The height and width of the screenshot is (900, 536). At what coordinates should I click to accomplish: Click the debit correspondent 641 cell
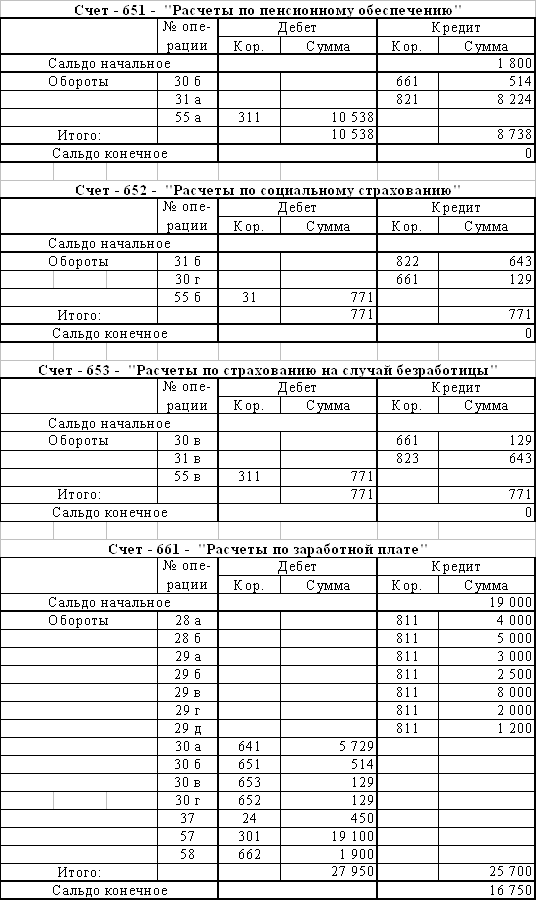pyautogui.click(x=249, y=746)
